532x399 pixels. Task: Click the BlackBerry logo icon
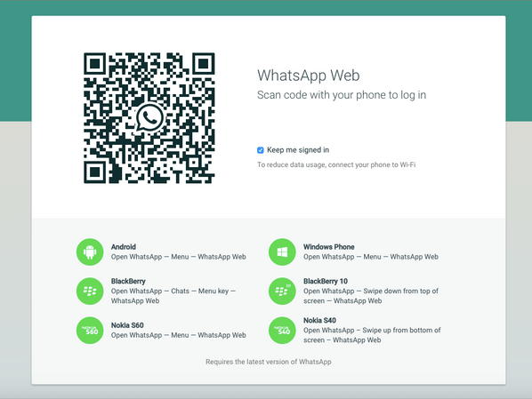(x=90, y=291)
